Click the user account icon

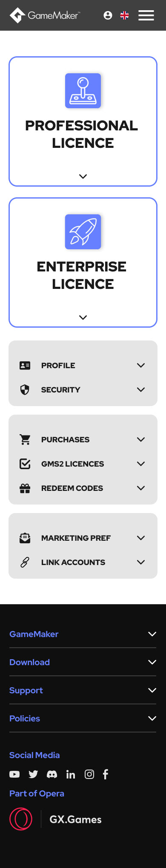click(x=108, y=15)
